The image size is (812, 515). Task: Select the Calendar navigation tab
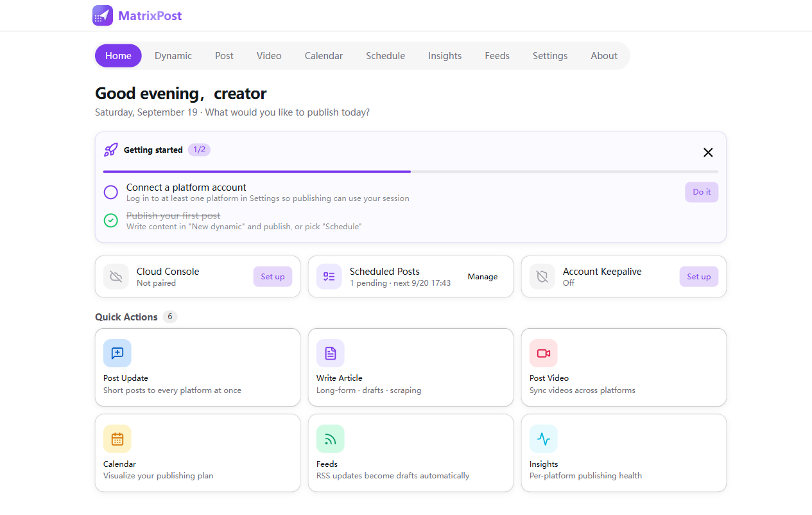click(x=324, y=56)
